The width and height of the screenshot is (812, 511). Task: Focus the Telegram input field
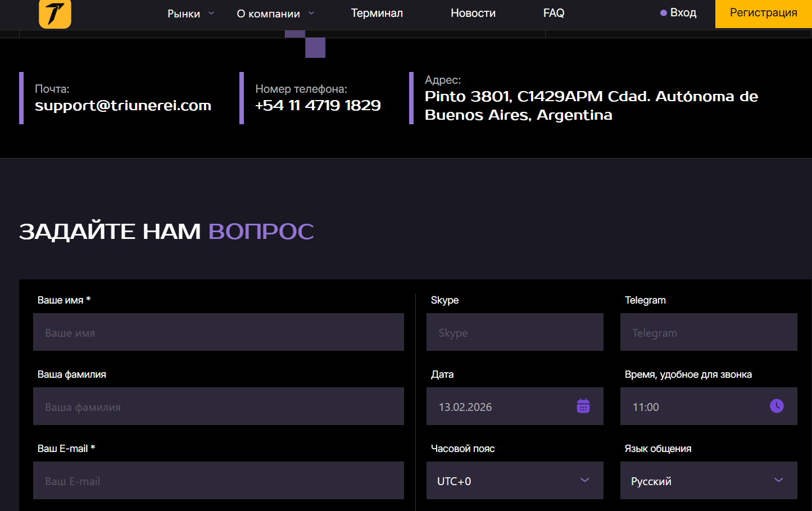point(709,332)
